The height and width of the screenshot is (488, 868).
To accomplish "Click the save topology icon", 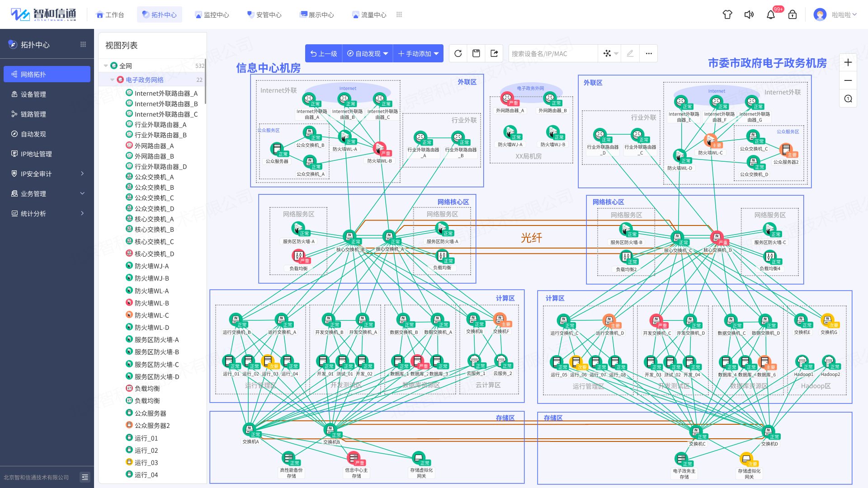I will tap(476, 54).
